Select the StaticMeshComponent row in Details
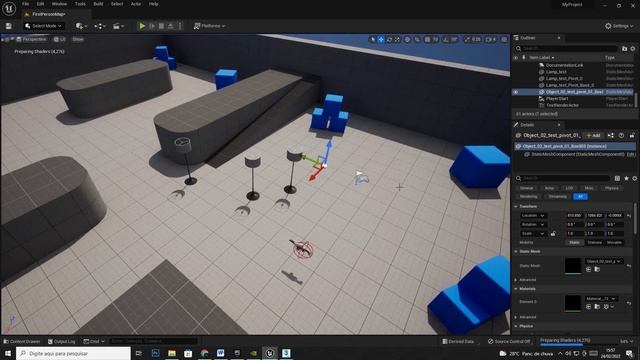The height and width of the screenshot is (360, 640). [x=575, y=154]
